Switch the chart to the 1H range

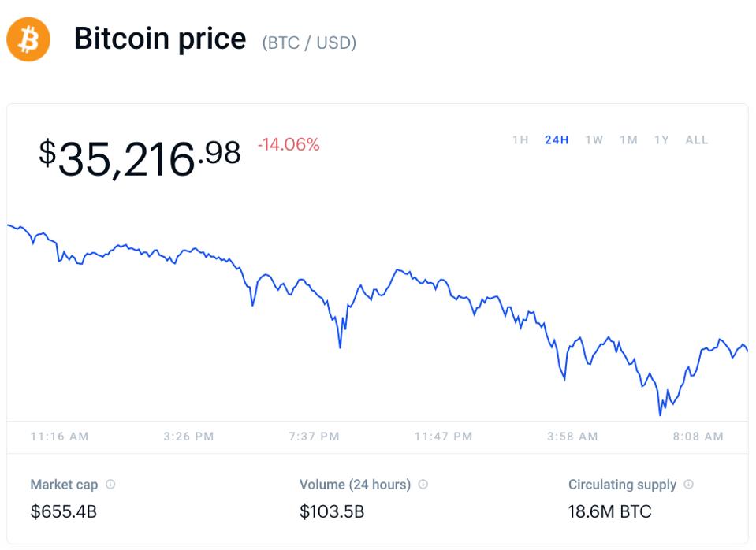(x=520, y=140)
